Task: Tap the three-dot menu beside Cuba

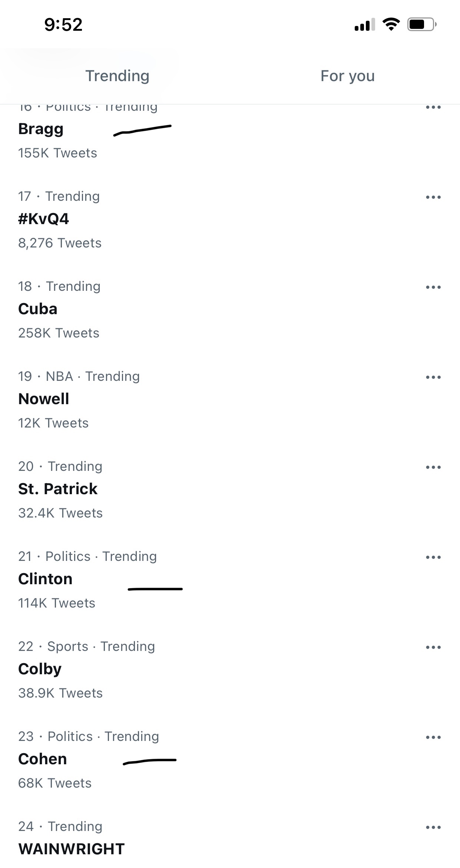Action: click(433, 287)
